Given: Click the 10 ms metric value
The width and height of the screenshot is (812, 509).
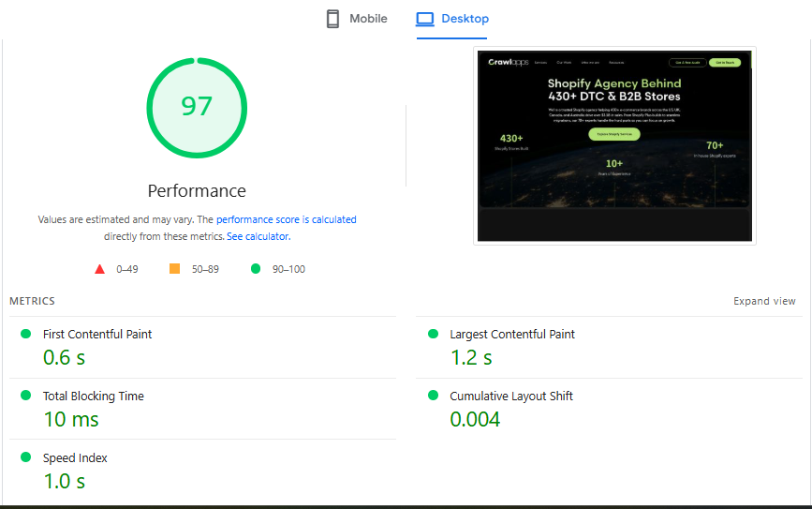Looking at the screenshot, I should click(71, 419).
